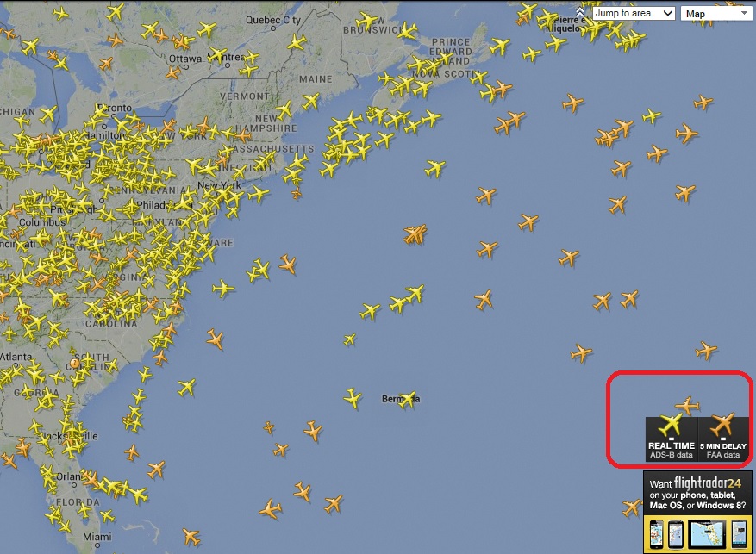Collapse controls with double chevron arrow
The width and height of the screenshot is (756, 554).
[x=579, y=11]
